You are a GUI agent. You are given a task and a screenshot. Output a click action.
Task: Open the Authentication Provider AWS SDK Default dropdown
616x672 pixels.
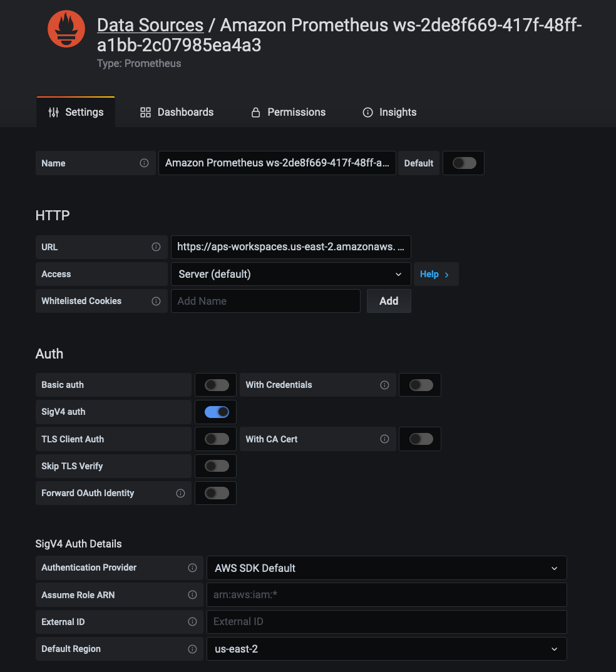point(387,568)
